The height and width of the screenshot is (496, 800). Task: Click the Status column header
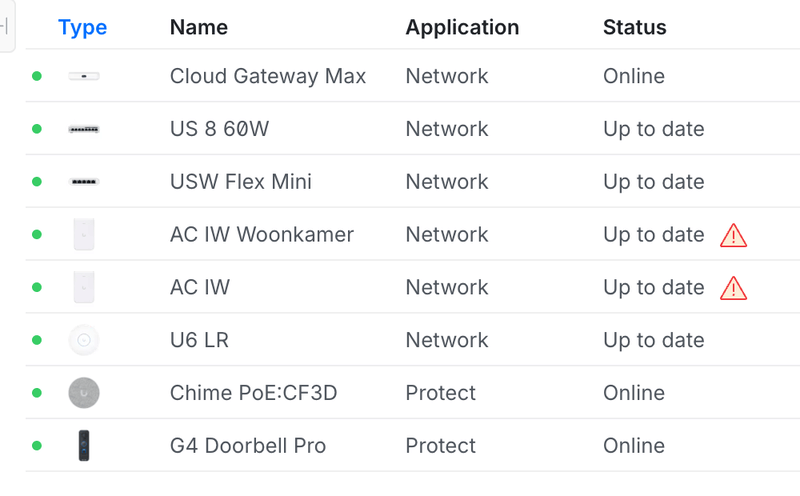click(x=634, y=28)
